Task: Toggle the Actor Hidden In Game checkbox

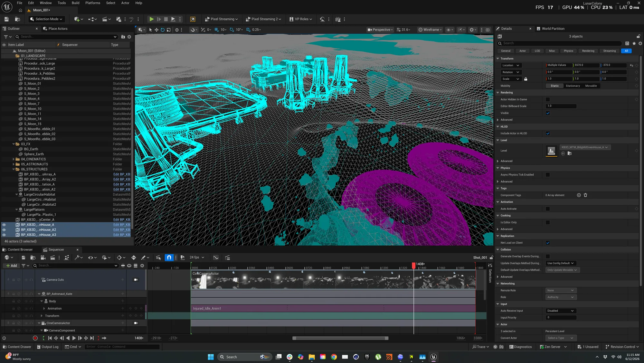Action: coord(548,100)
